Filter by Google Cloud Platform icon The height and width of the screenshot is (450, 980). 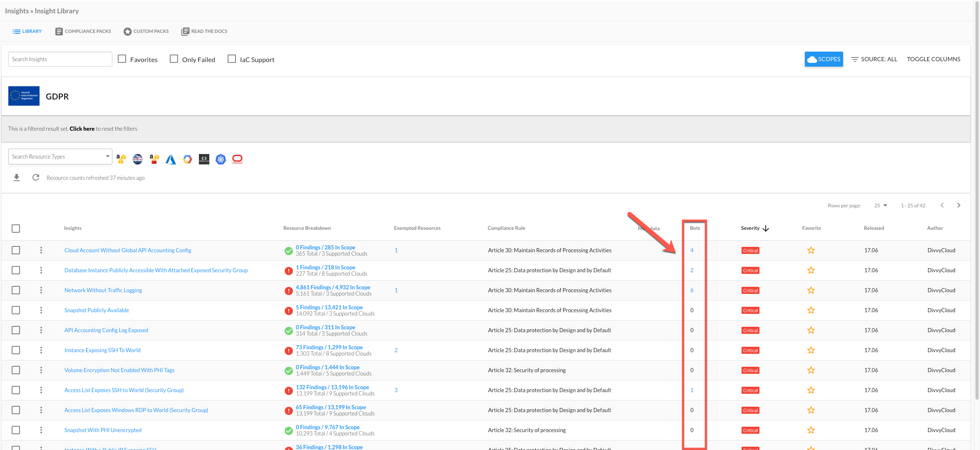(188, 159)
